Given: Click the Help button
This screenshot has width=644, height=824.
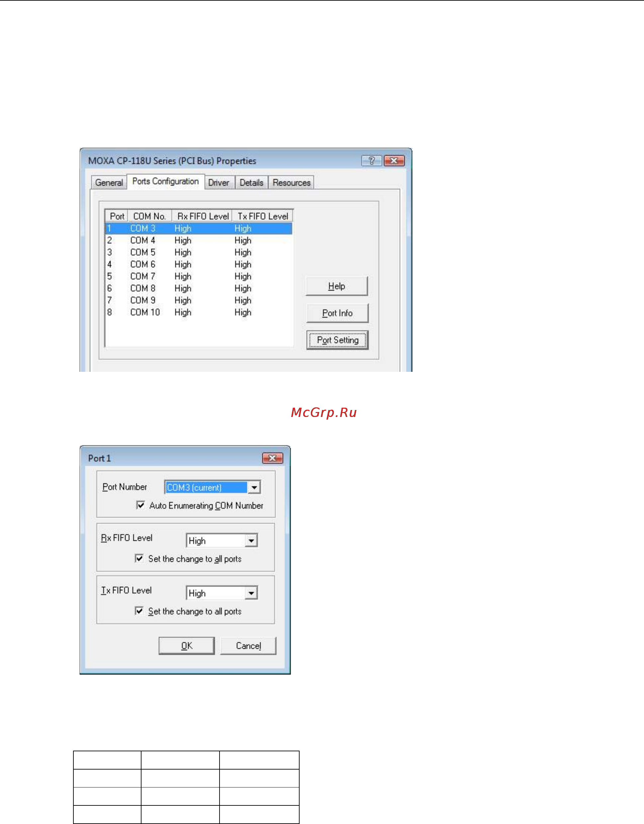Looking at the screenshot, I should pyautogui.click(x=337, y=287).
